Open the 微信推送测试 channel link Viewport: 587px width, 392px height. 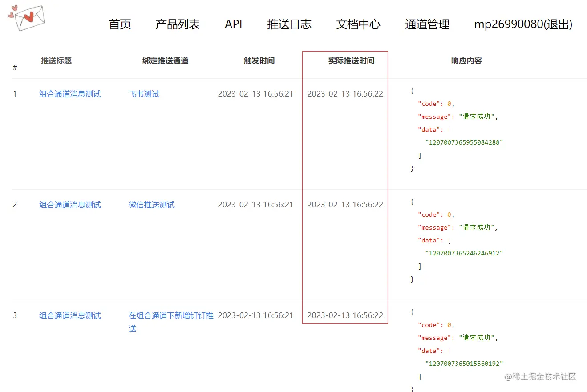151,205
